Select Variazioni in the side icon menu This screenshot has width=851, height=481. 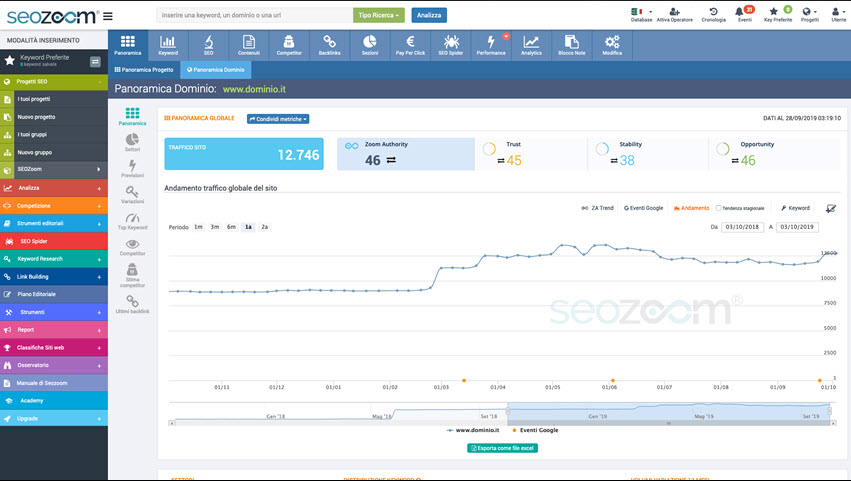pyautogui.click(x=132, y=194)
